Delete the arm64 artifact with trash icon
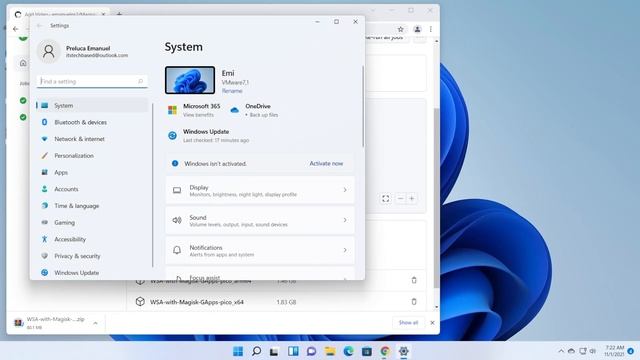This screenshot has width=640, height=360. (414, 280)
